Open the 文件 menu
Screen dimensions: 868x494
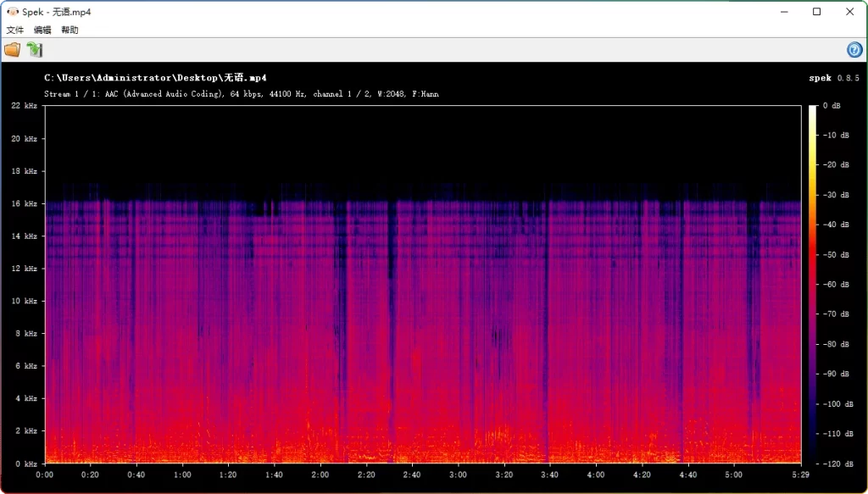click(x=14, y=30)
